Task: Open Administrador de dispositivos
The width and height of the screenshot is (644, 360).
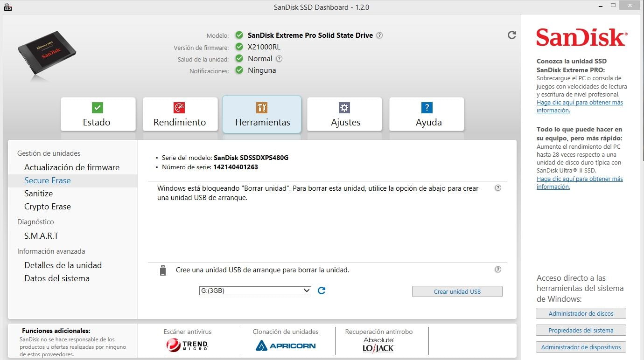Action: 581,347
